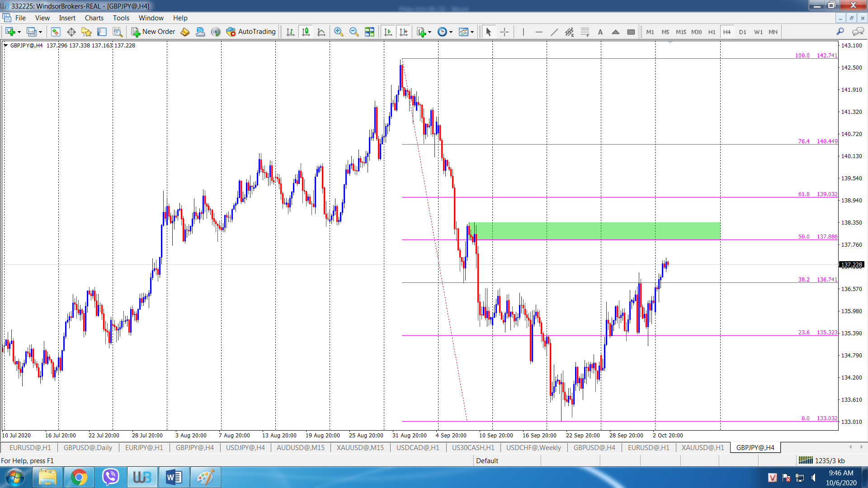This screenshot has height=488, width=868.
Task: Expand the New Chart dropdown arrow
Action: click(19, 32)
